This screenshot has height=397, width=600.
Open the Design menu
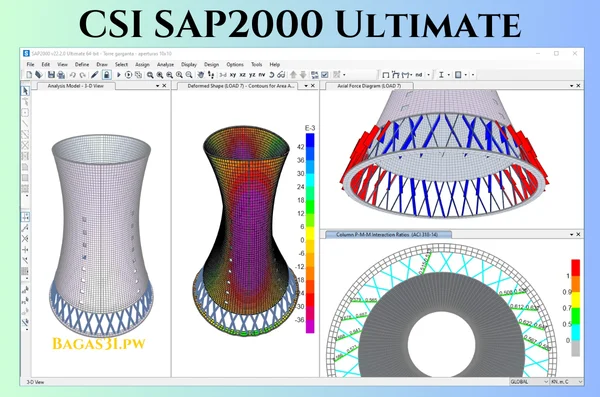point(211,64)
